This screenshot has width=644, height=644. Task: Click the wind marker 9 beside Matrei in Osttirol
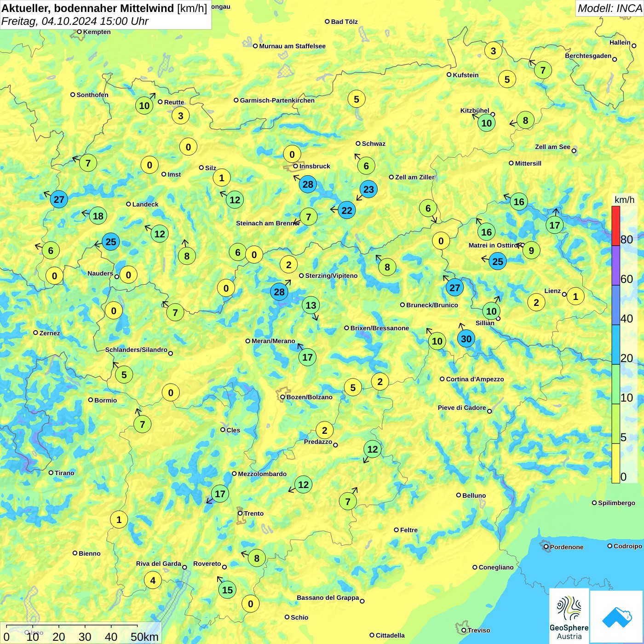tap(531, 250)
